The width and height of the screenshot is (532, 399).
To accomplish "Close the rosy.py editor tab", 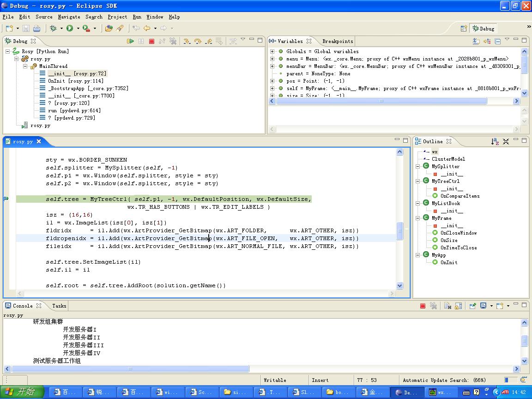I will coord(39,141).
